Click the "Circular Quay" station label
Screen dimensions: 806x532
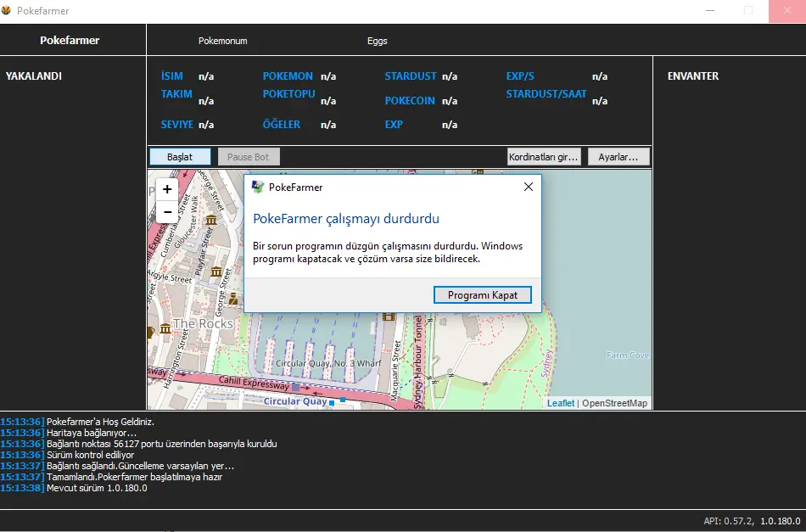click(295, 401)
